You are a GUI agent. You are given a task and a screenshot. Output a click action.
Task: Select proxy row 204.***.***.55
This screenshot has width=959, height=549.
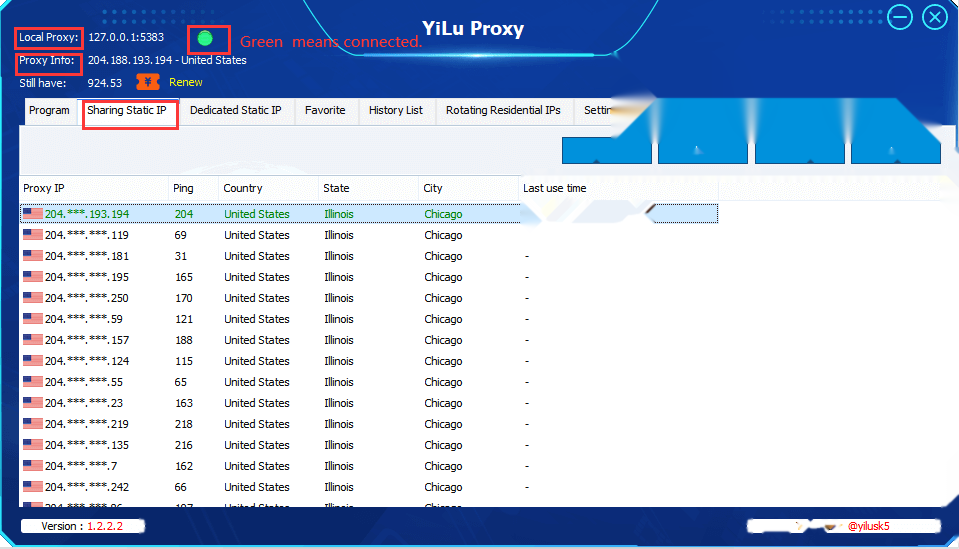tap(369, 382)
